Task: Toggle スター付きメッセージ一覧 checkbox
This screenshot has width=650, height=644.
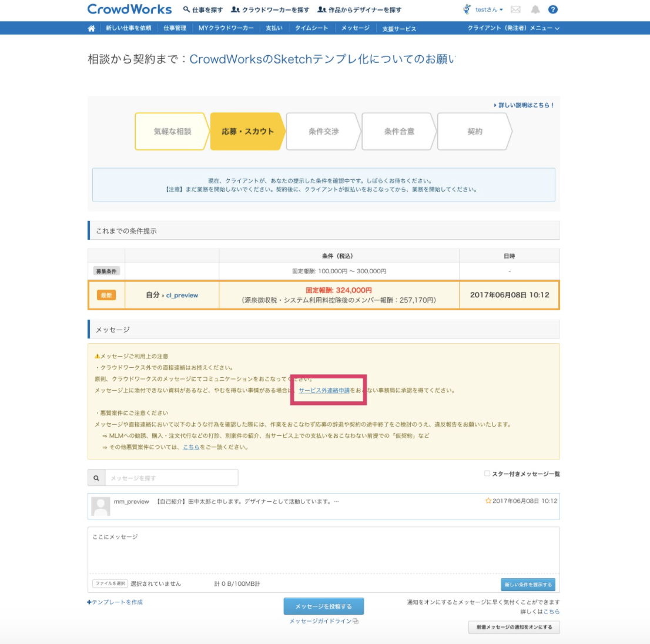Action: click(487, 474)
